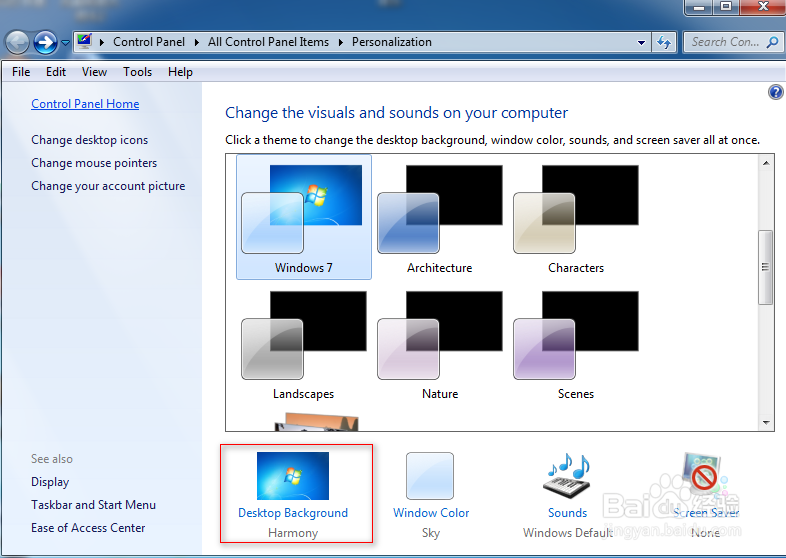The image size is (786, 558).
Task: Click the Back navigation arrow
Action: pos(18,42)
